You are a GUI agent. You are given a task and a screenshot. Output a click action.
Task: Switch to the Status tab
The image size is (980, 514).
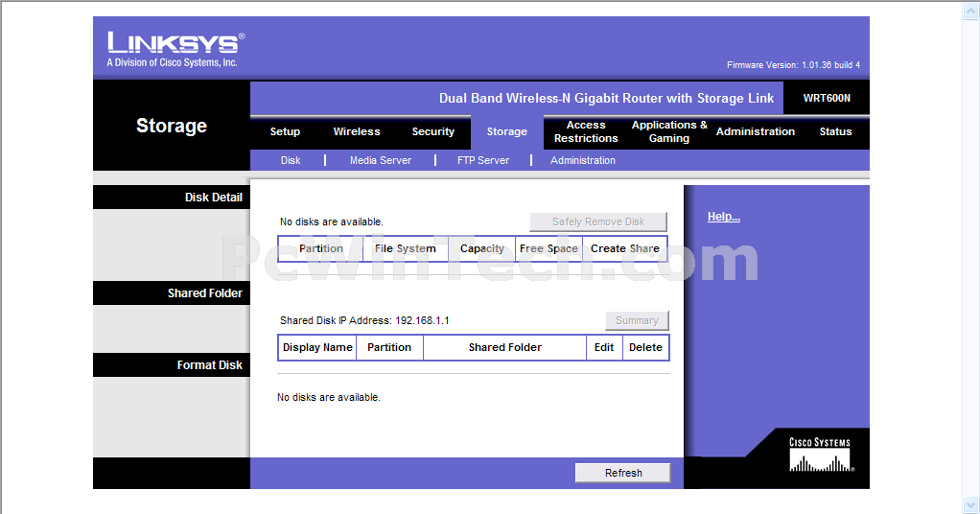pos(835,132)
